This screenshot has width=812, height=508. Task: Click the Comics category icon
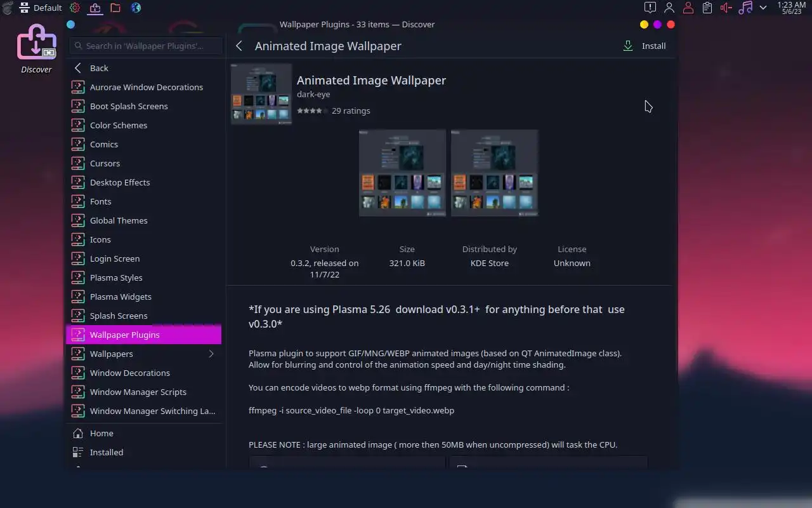point(78,144)
